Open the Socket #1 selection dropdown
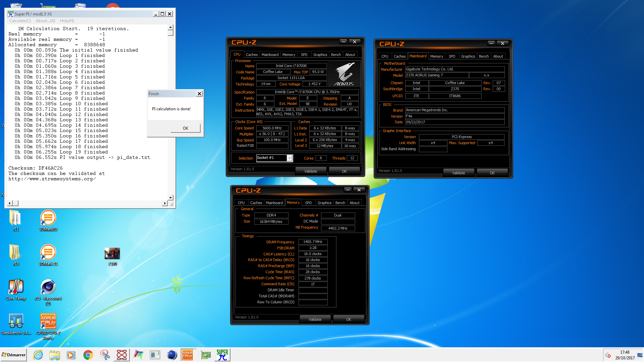The height and width of the screenshot is (362, 644). (x=289, y=158)
